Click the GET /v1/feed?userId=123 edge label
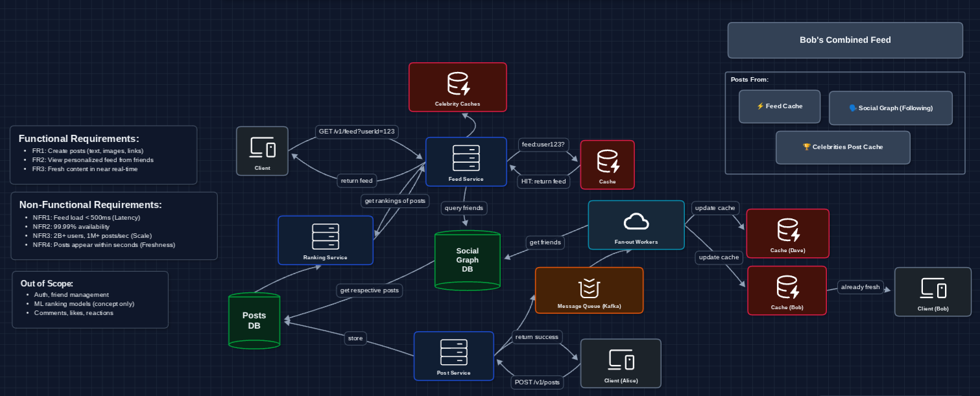Screen dimensions: 980x396 tap(357, 131)
